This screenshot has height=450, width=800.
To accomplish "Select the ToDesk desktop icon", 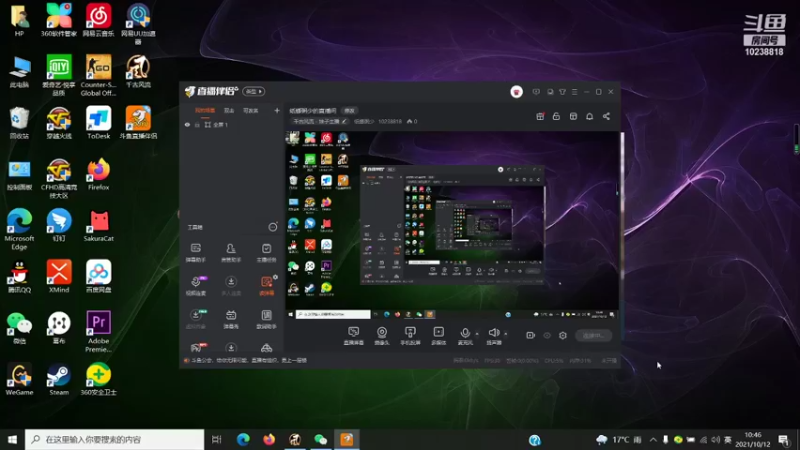I will click(98, 123).
